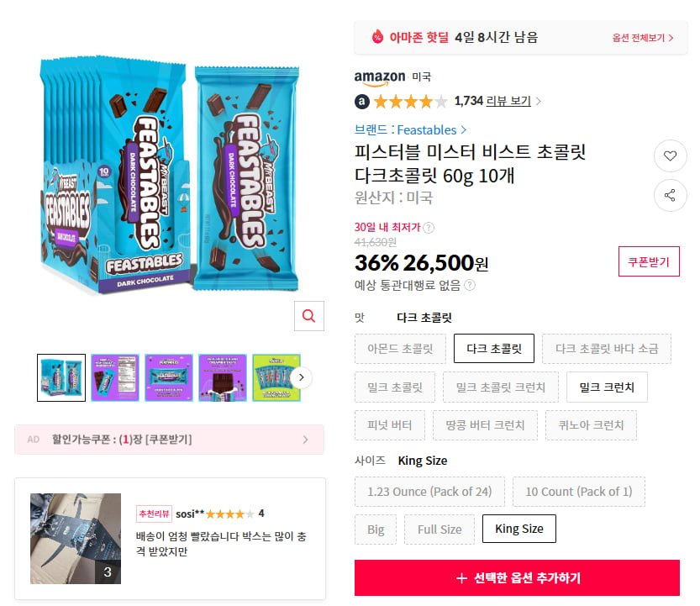Expand the 할인가능쿠폰 coupon banner
The image size is (700, 606).
pyautogui.click(x=169, y=440)
